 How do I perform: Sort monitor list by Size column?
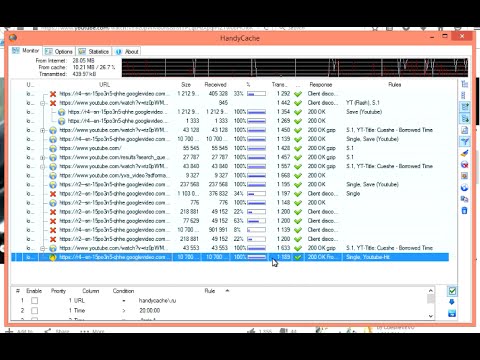pos(186,85)
